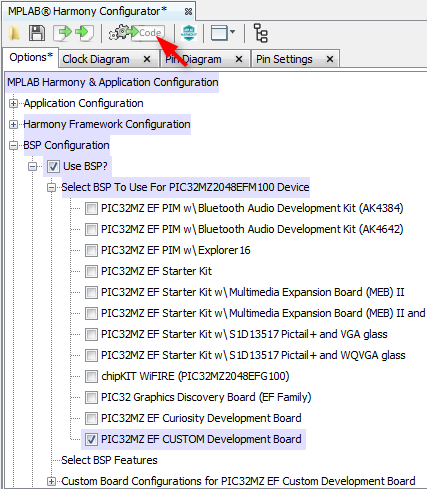
Task: Uncheck the Use BSP? checkbox
Action: coord(53,166)
